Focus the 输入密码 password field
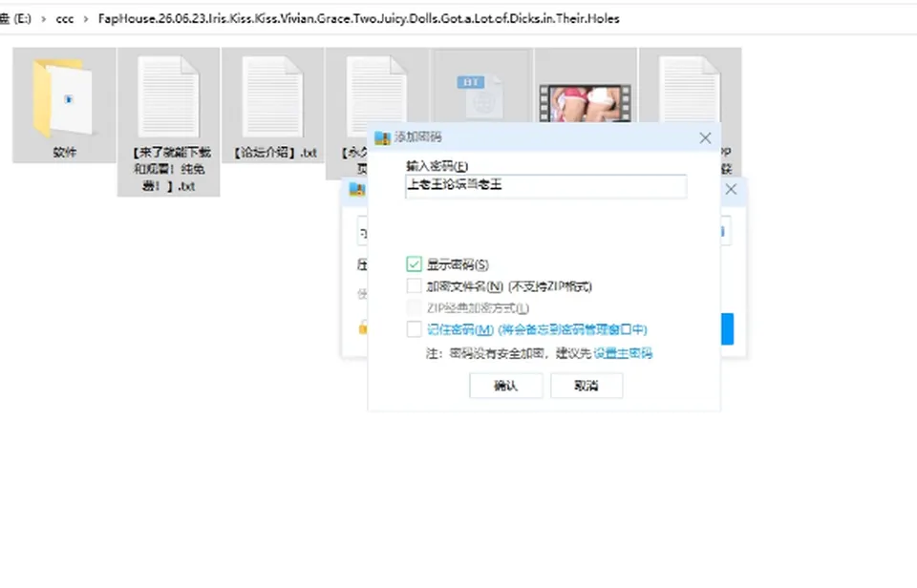The image size is (917, 588). coord(545,186)
